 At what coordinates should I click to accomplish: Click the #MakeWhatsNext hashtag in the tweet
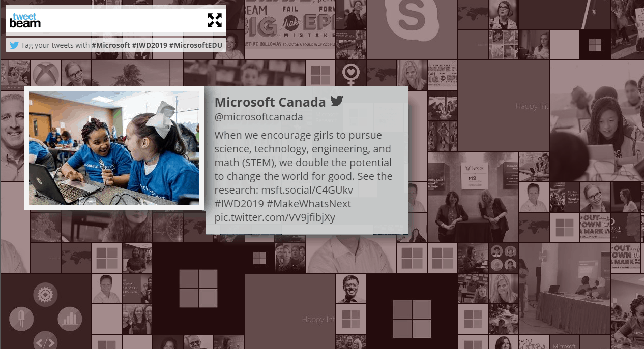(x=309, y=204)
